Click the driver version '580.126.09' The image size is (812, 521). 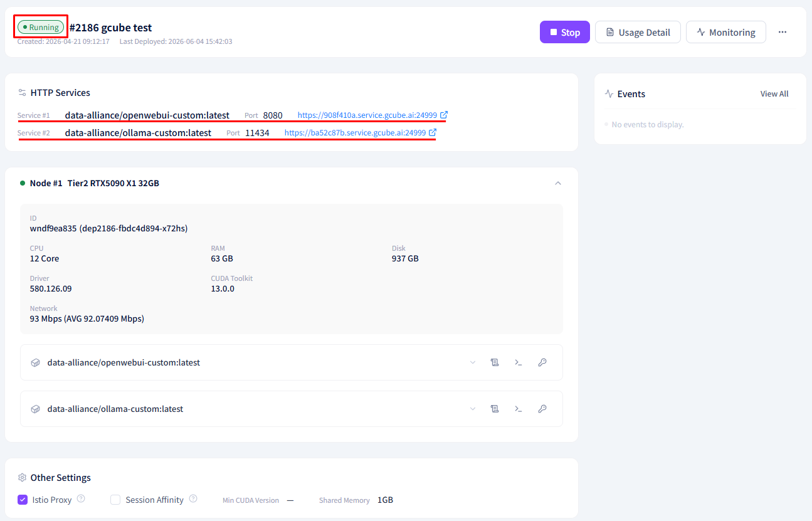(51, 288)
